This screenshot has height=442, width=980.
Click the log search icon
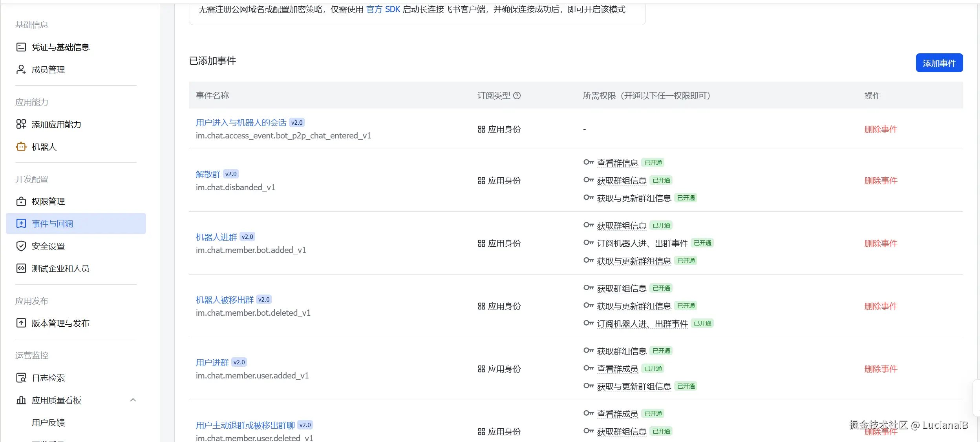[21, 378]
